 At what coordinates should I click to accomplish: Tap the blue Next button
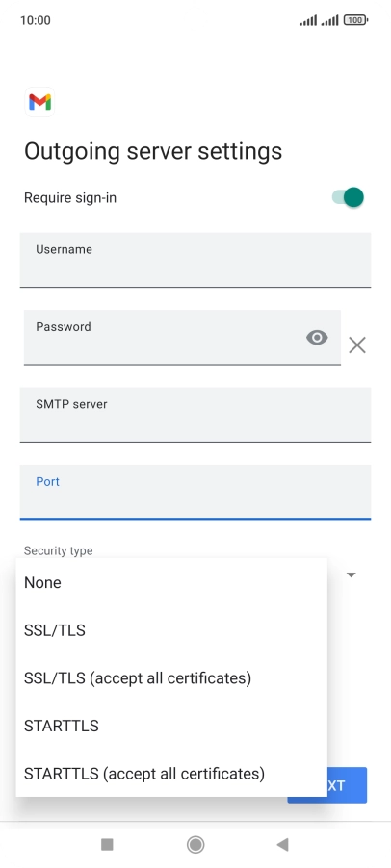click(x=348, y=785)
